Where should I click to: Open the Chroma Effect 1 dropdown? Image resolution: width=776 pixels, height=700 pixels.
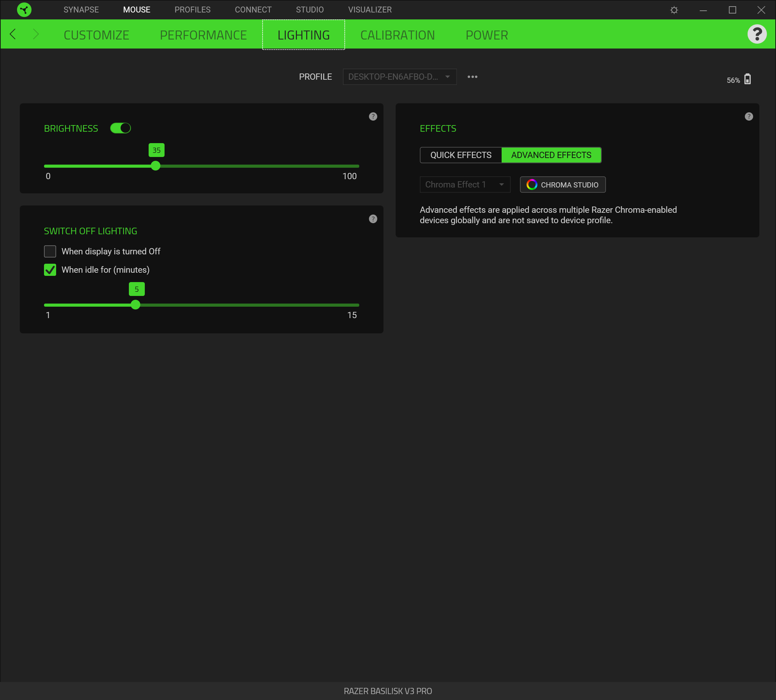pos(465,185)
